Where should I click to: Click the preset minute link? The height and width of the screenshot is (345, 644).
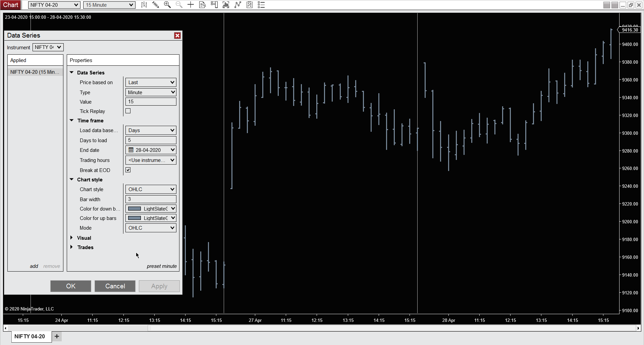[162, 266]
